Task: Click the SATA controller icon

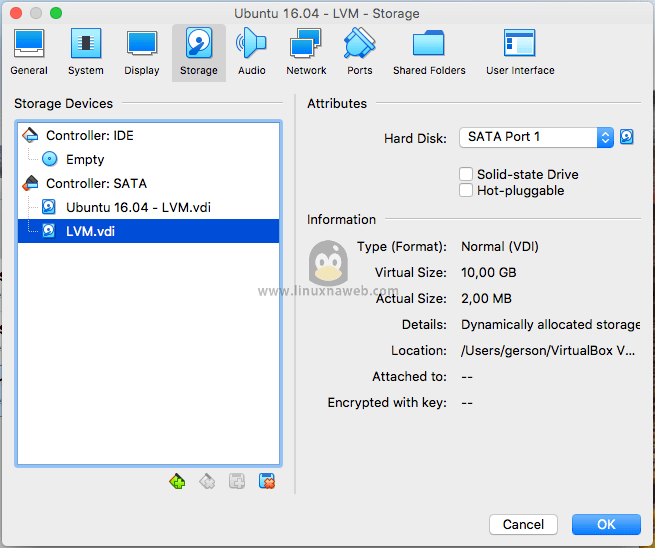Action: (30, 183)
